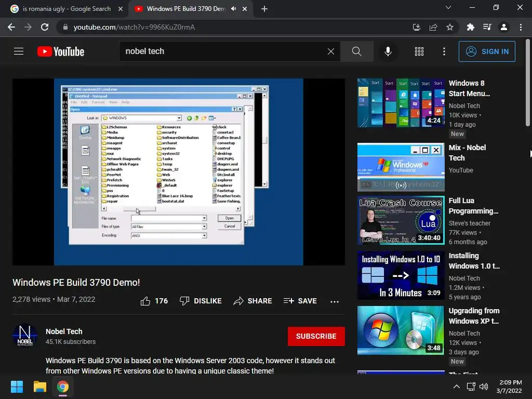Open Lua Crash Course video thumbnail
Image resolution: width=532 pixels, height=399 pixels.
401,220
